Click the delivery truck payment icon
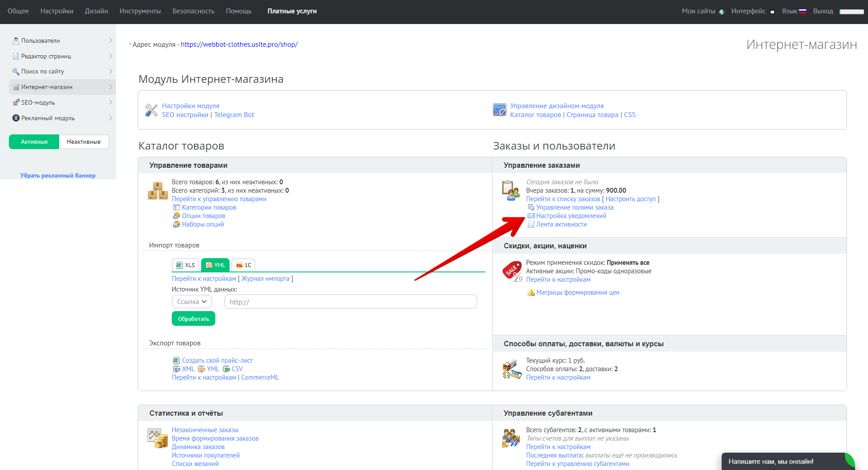This screenshot has width=868, height=470. pyautogui.click(x=512, y=369)
